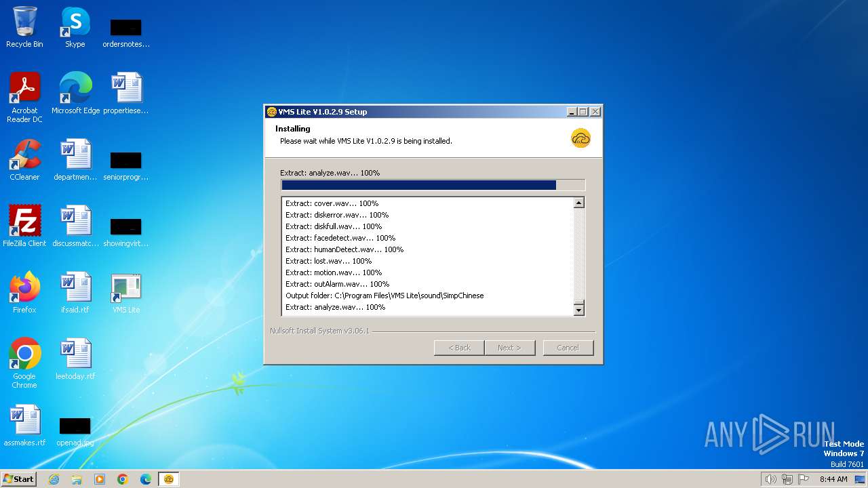The image size is (868, 488).
Task: Click the volume icon in system tray
Action: [770, 479]
